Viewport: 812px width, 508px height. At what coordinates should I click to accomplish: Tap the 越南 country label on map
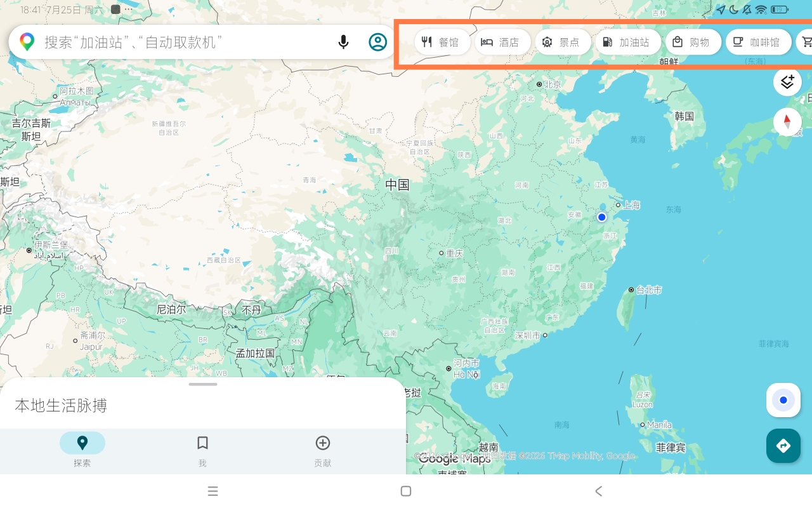pyautogui.click(x=488, y=448)
